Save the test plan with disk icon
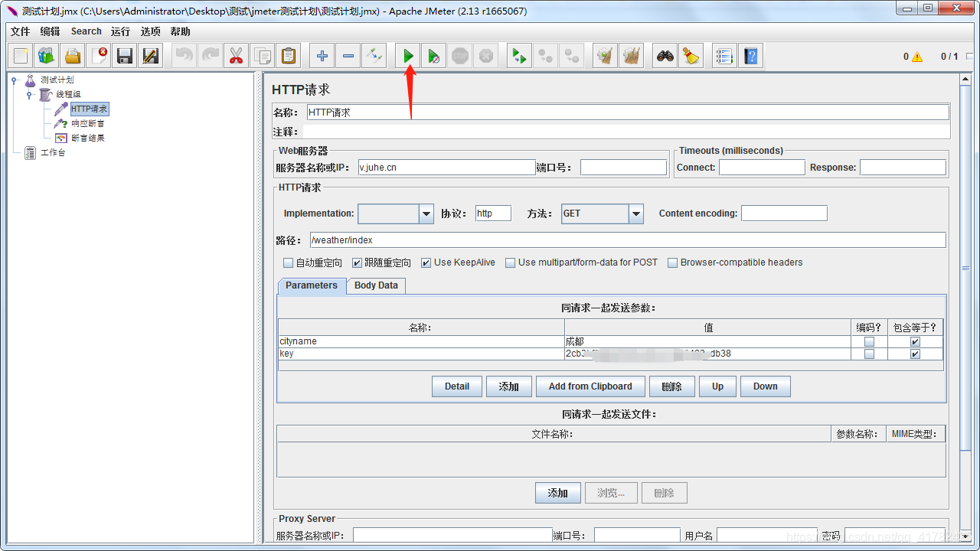The image size is (980, 551). tap(125, 56)
